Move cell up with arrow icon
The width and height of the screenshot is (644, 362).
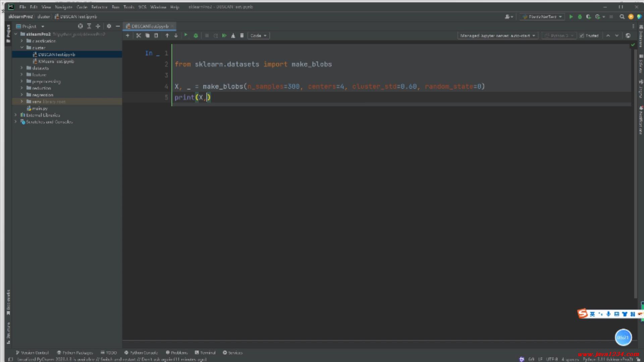pyautogui.click(x=167, y=36)
